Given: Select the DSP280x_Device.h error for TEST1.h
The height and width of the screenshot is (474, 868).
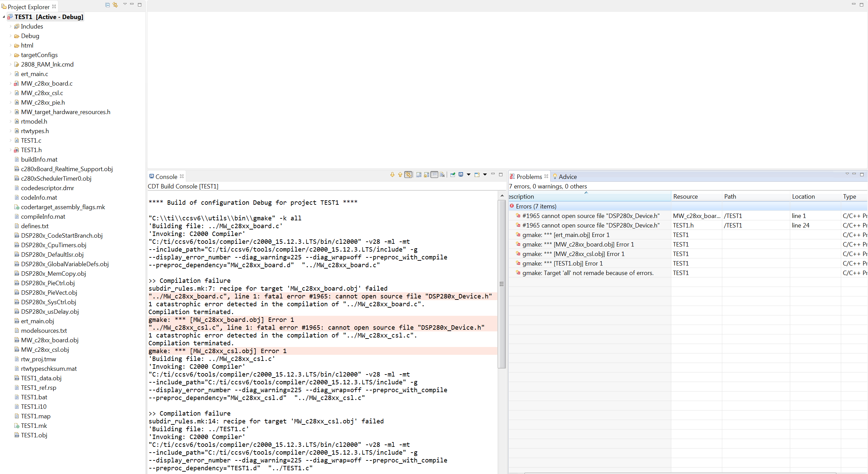Looking at the screenshot, I should tap(590, 225).
